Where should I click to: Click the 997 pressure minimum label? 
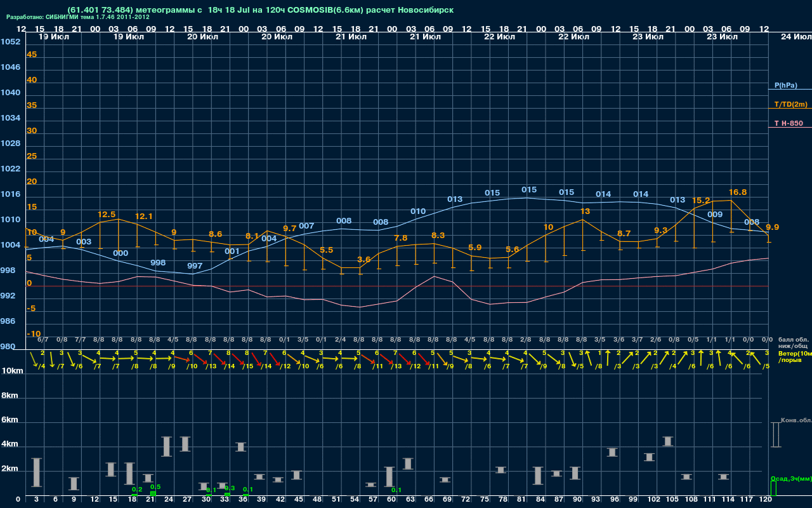pyautogui.click(x=195, y=266)
